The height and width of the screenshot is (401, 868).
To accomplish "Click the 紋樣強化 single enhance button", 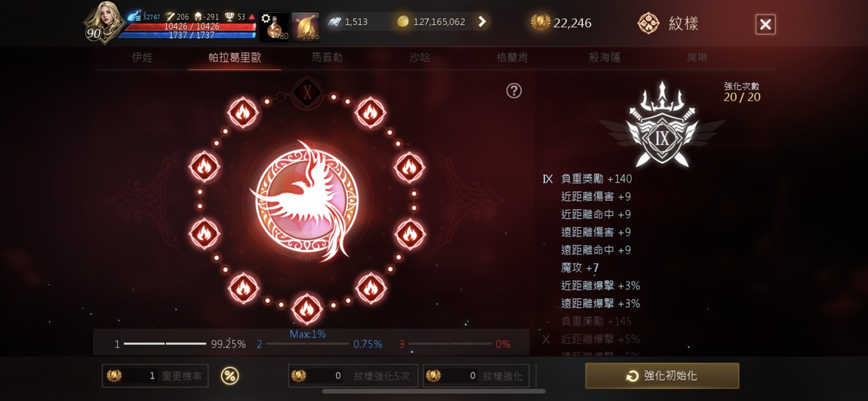I will pos(476,375).
